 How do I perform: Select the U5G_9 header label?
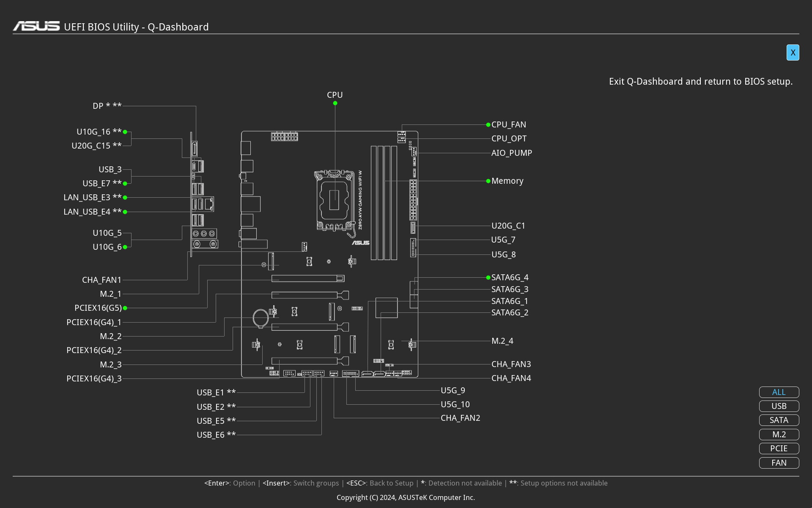pos(453,390)
